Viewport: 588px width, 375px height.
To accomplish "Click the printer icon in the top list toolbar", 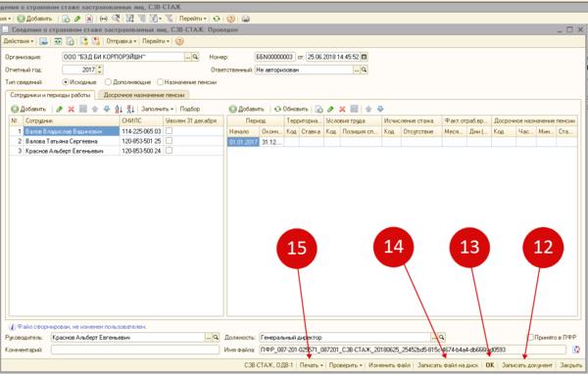I will pos(245,19).
